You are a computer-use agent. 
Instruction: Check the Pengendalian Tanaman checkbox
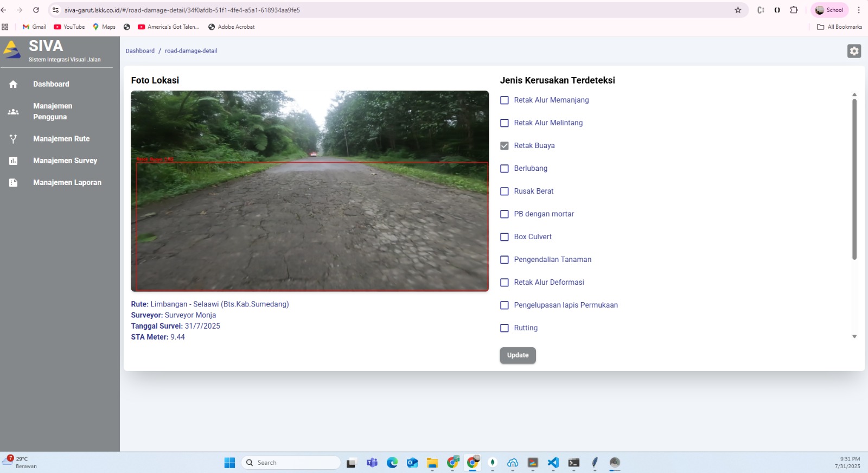pos(505,260)
